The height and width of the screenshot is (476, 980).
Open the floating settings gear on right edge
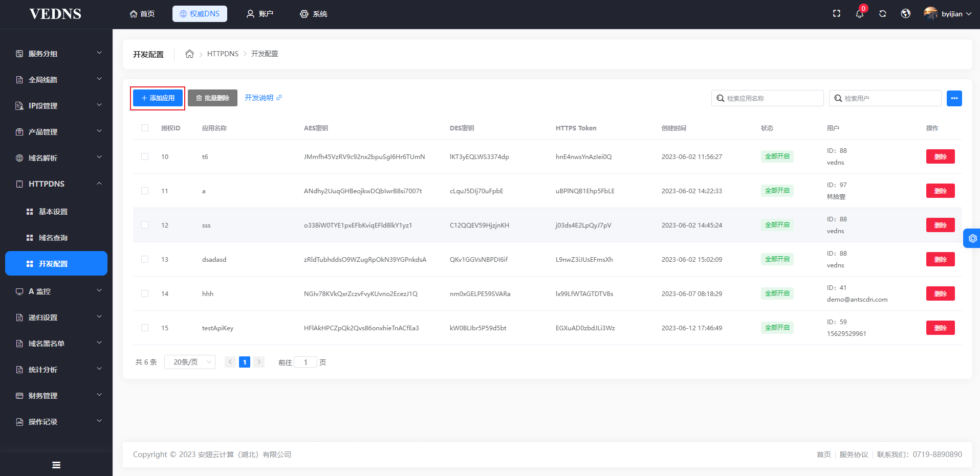972,238
